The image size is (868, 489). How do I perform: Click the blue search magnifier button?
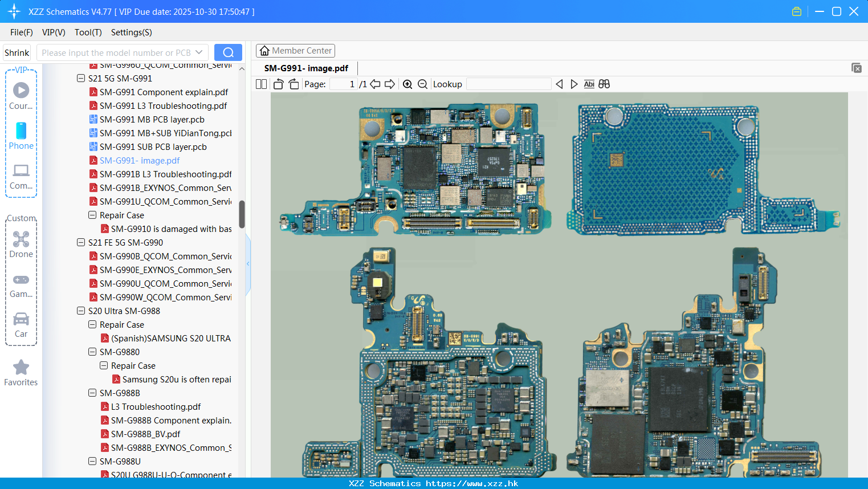pyautogui.click(x=228, y=52)
